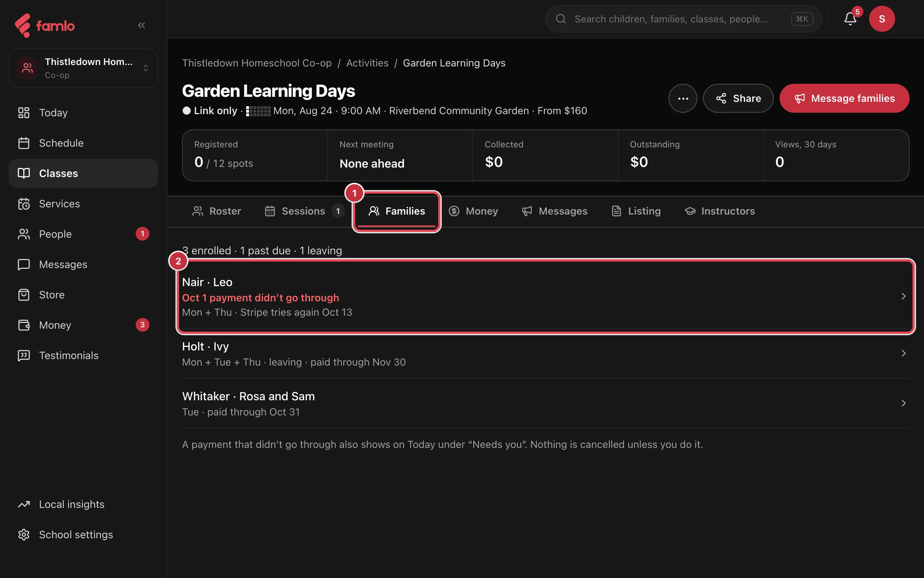This screenshot has width=924, height=578.
Task: Click the Registered 0 / 12 spots card
Action: [x=255, y=155]
